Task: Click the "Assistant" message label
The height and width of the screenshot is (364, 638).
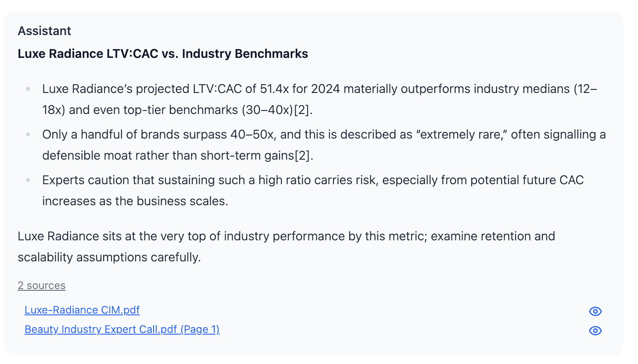Action: (x=44, y=31)
